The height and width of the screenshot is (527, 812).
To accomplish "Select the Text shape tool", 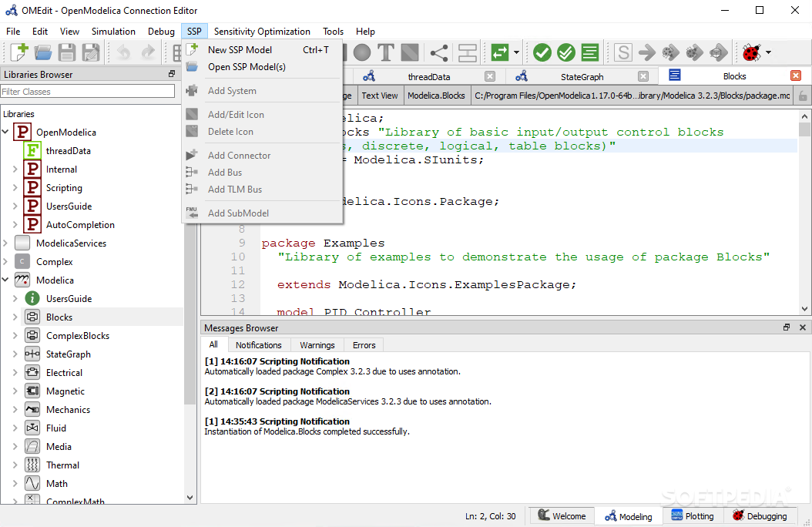I will click(x=386, y=52).
